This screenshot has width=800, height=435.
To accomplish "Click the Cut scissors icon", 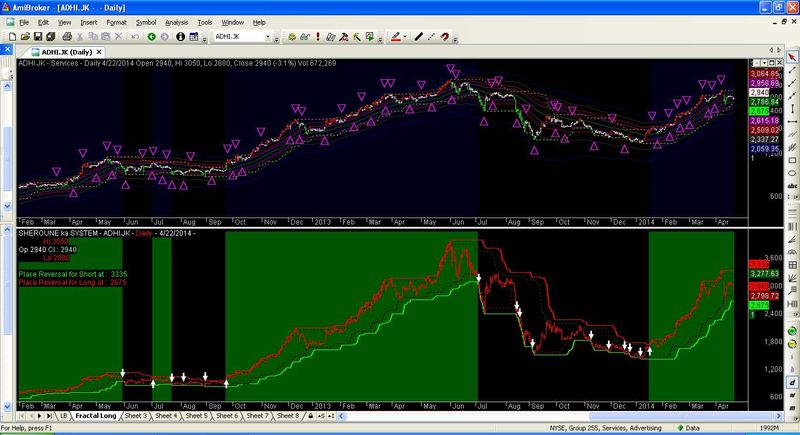I will [x=80, y=37].
